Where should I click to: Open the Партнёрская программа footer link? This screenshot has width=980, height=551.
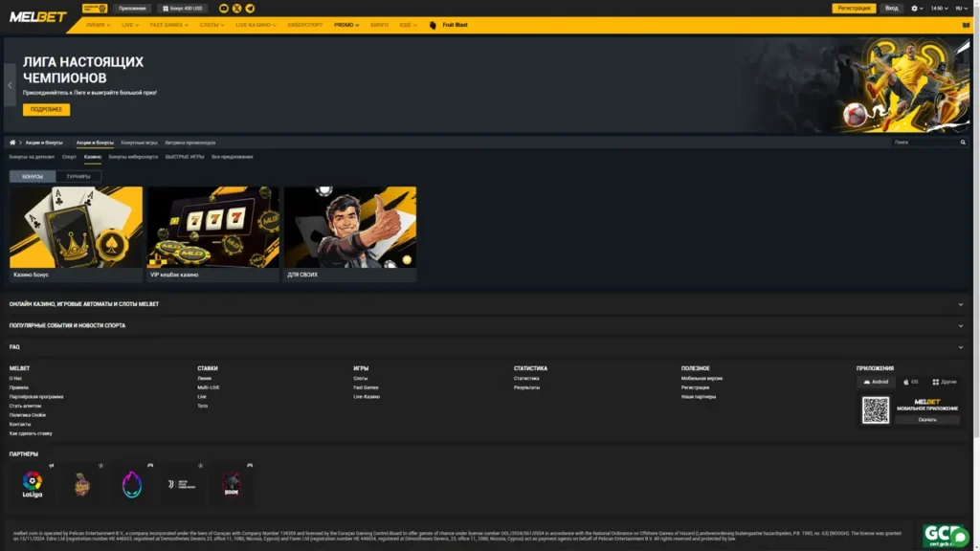point(36,397)
